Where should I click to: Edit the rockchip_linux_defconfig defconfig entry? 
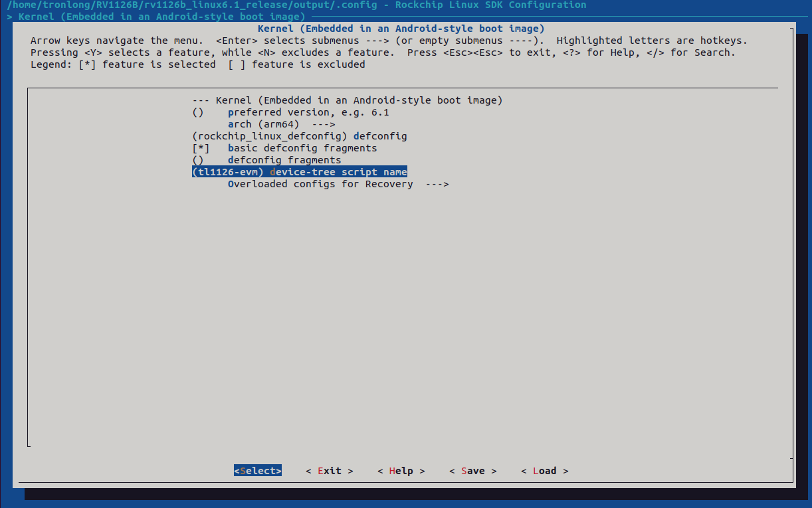point(300,136)
